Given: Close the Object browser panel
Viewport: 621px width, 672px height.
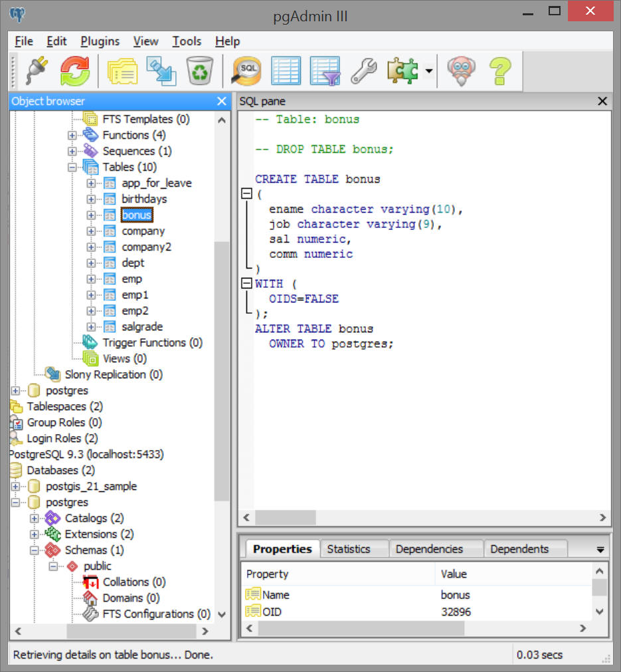Looking at the screenshot, I should (222, 101).
